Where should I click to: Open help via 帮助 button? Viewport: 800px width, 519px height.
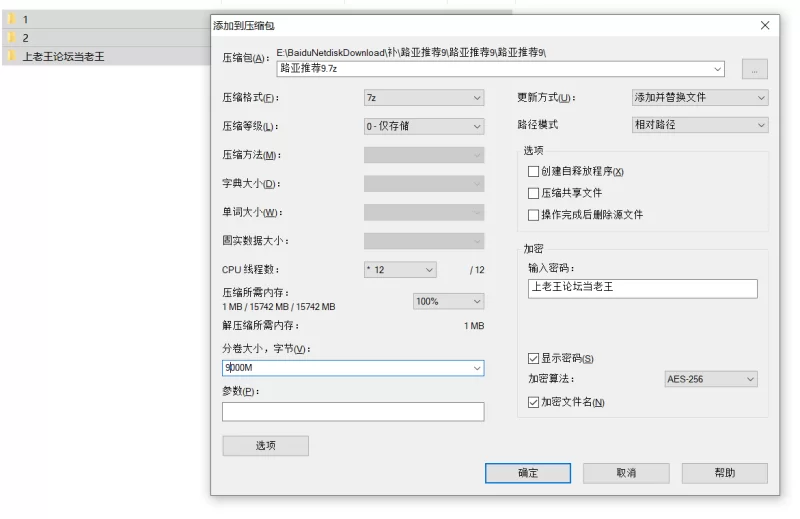tap(724, 473)
